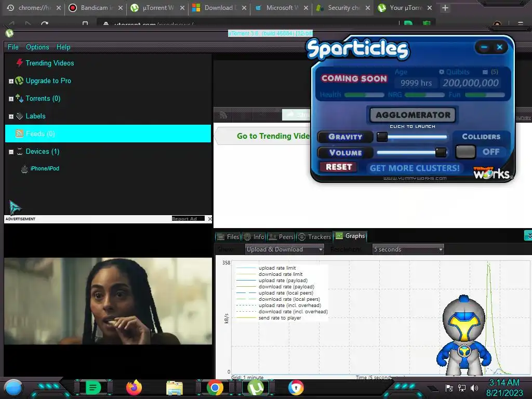Click the Upgrade to Pro uTorrent logo
This screenshot has width=532, height=399.
pyautogui.click(x=19, y=81)
